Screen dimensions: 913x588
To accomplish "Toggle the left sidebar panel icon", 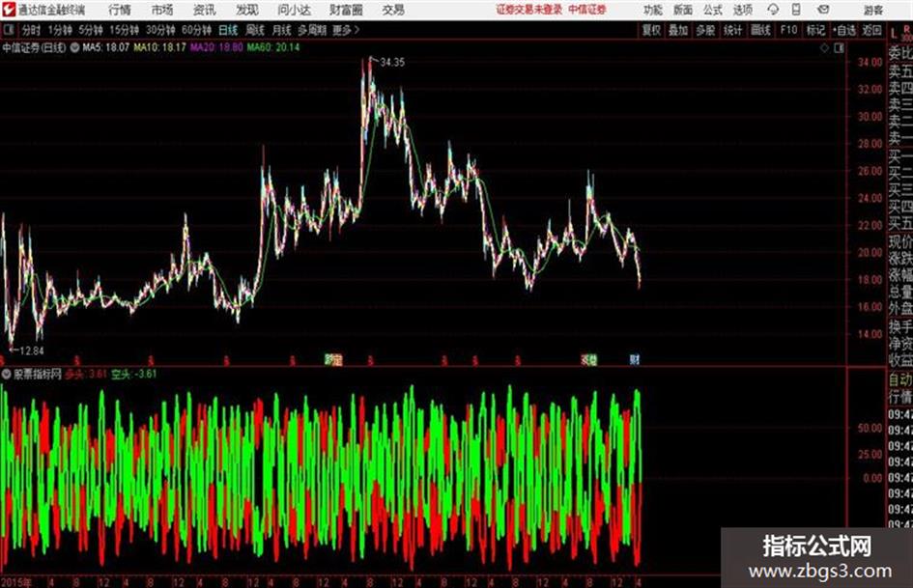I will click(x=8, y=29).
